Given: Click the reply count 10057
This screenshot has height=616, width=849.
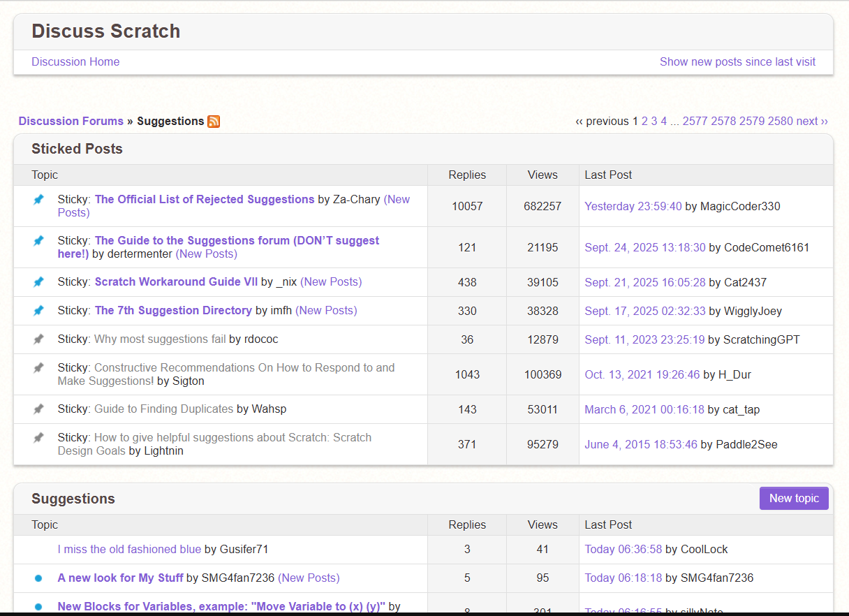Looking at the screenshot, I should click(x=467, y=206).
